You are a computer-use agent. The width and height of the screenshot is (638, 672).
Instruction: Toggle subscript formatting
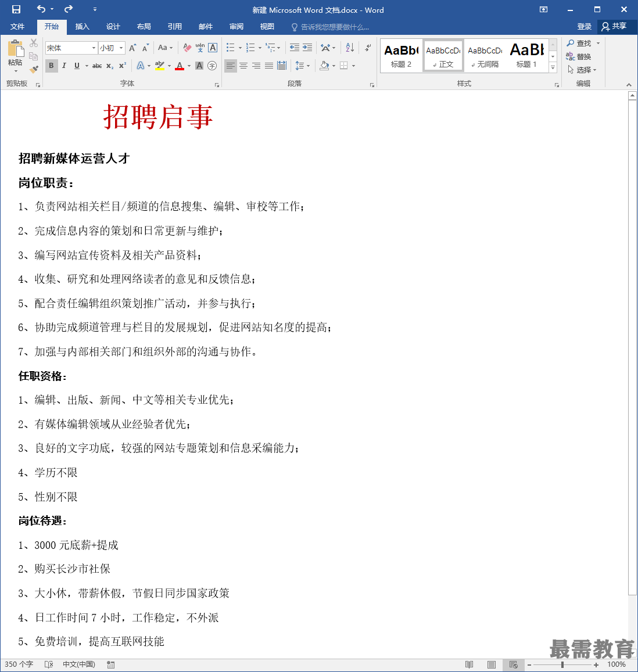point(110,66)
